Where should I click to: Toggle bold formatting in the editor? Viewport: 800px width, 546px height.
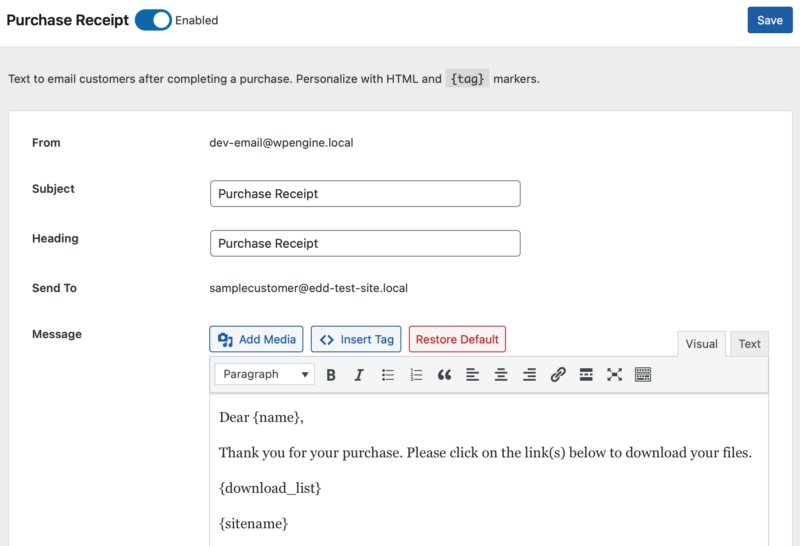[x=331, y=374]
